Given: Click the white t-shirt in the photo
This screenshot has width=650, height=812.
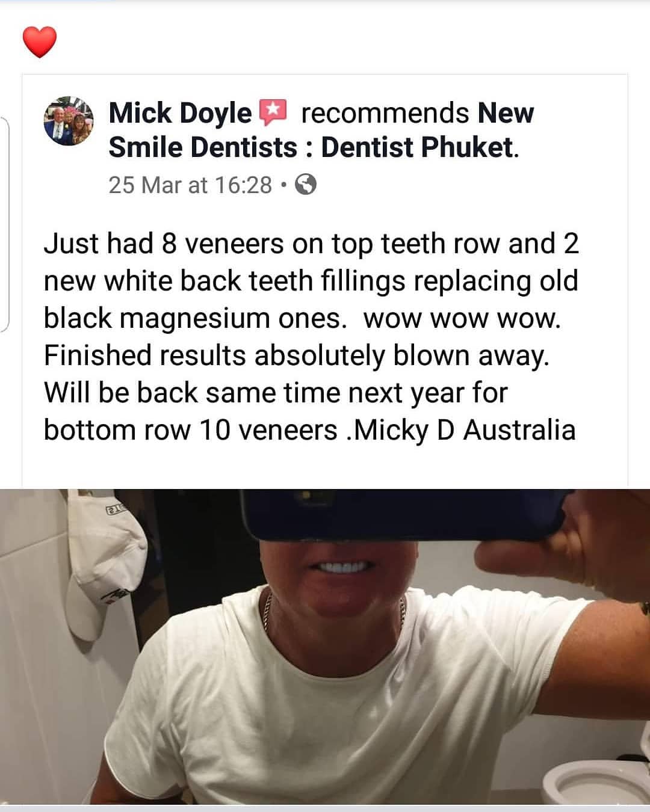Looking at the screenshot, I should [x=343, y=698].
